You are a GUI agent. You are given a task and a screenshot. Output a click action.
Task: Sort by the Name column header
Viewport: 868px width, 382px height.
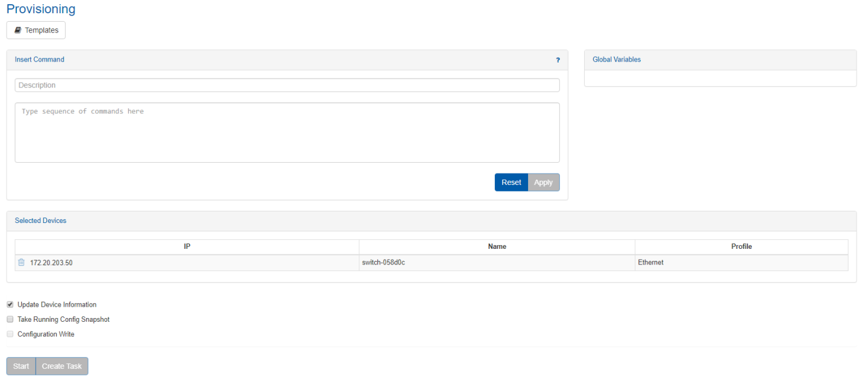(497, 246)
